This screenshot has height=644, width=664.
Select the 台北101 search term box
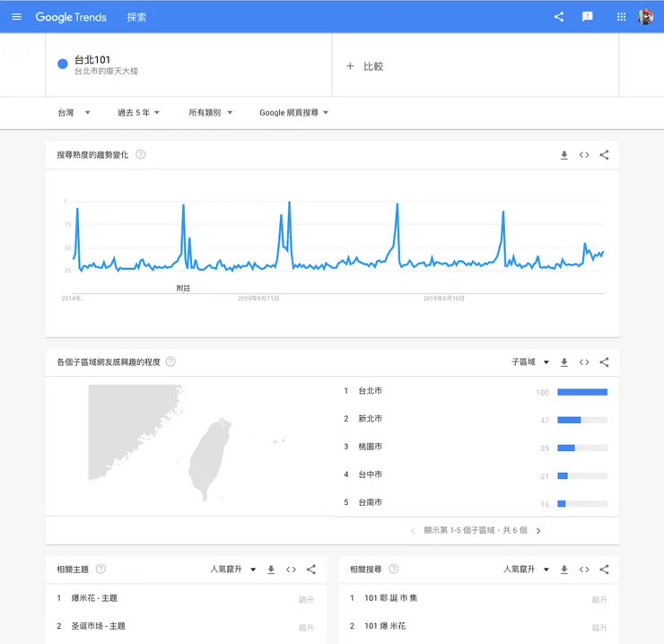click(x=188, y=65)
